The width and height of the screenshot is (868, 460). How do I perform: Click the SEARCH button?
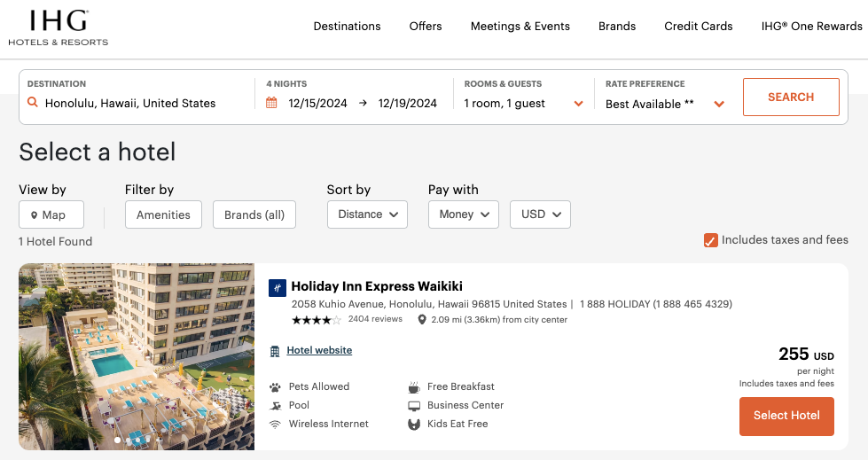(x=791, y=97)
